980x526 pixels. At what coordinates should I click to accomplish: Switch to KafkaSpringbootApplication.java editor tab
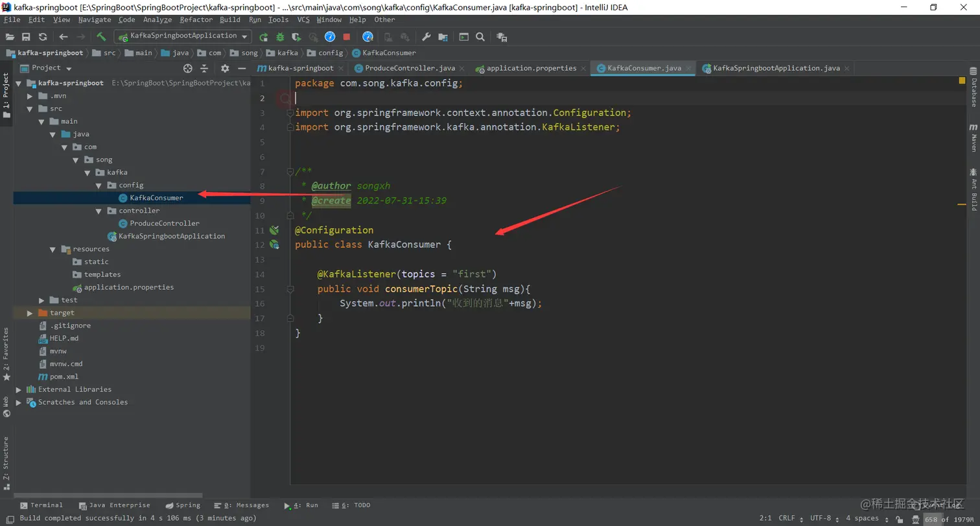[x=776, y=68]
